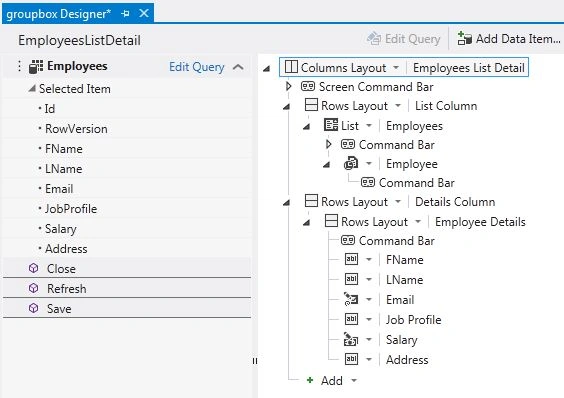The width and height of the screenshot is (564, 398).
Task: Click the List control icon for Employees
Action: [331, 125]
